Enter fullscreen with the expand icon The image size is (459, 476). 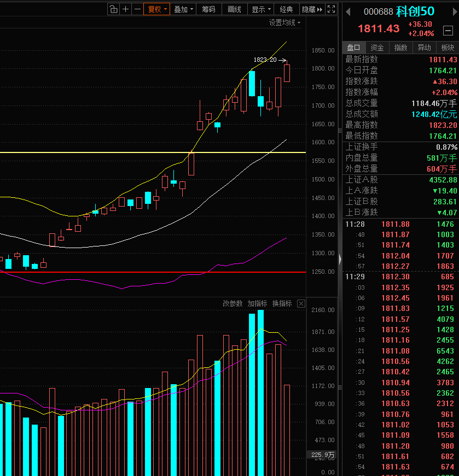331,9
